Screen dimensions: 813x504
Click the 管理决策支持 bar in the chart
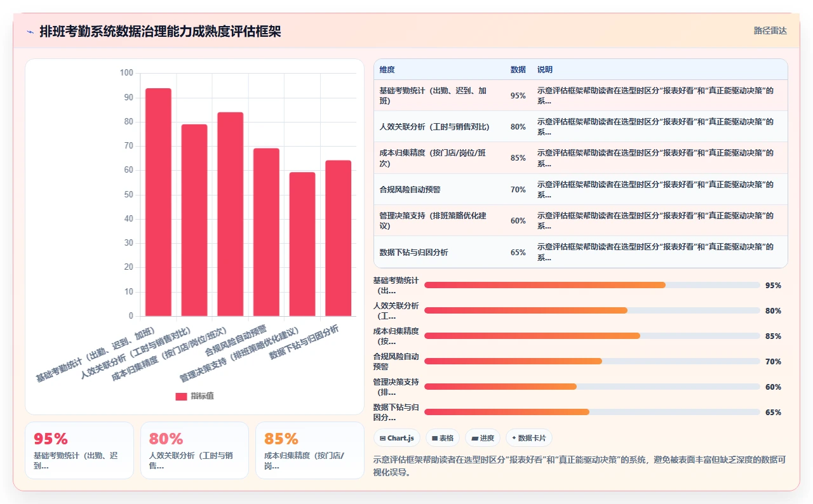(x=302, y=244)
